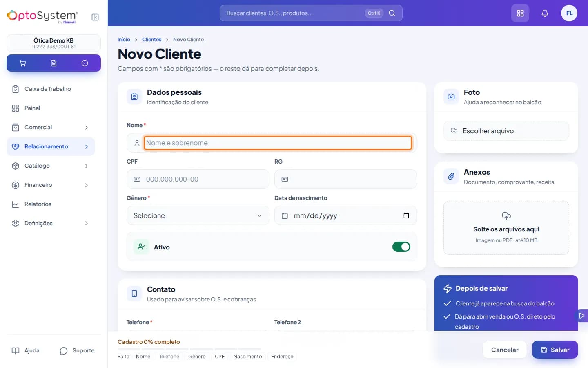Click the Solte os arquivos aqui dropzone
The height and width of the screenshot is (368, 588).
(506, 228)
